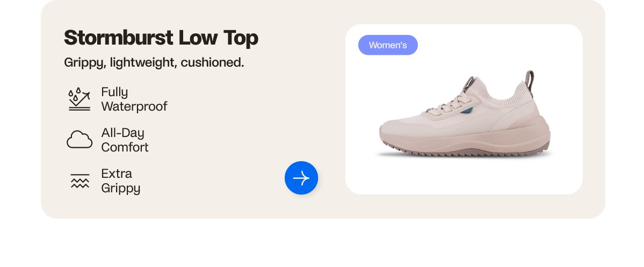Open the sneaker product image
The width and height of the screenshot is (644, 267).
coord(464,118)
